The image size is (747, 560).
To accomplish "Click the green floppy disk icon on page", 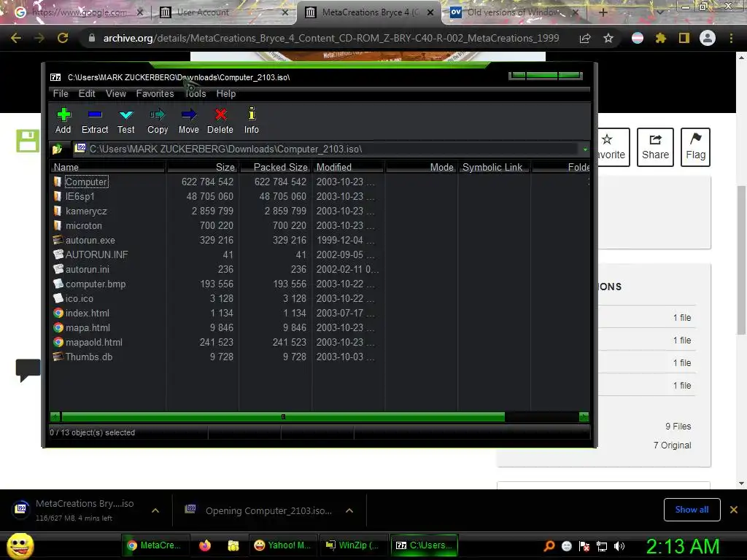I will click(x=28, y=141).
